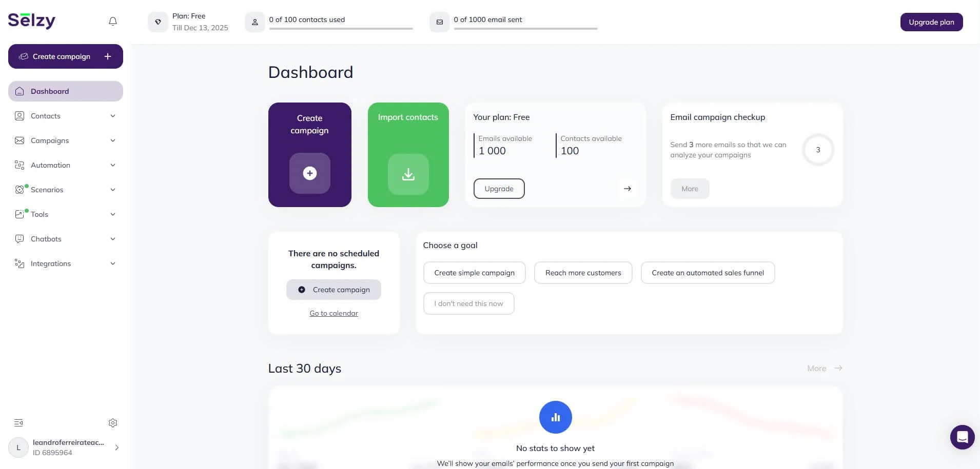Viewport: 980px width, 469px height.
Task: Click Upgrade in Your plan card
Action: [x=499, y=189]
